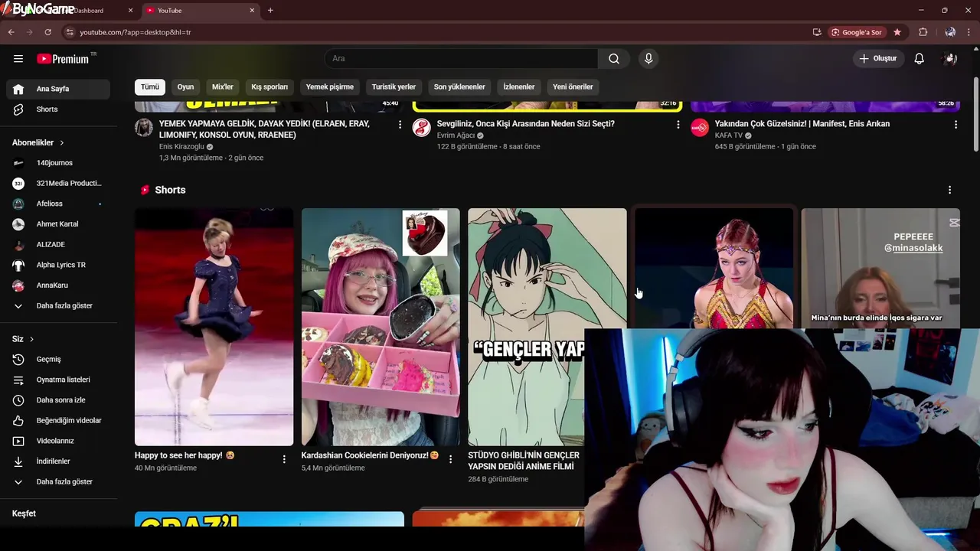Open options for Evrim Ağacı video
Screen dimensions: 980x551
click(x=678, y=124)
